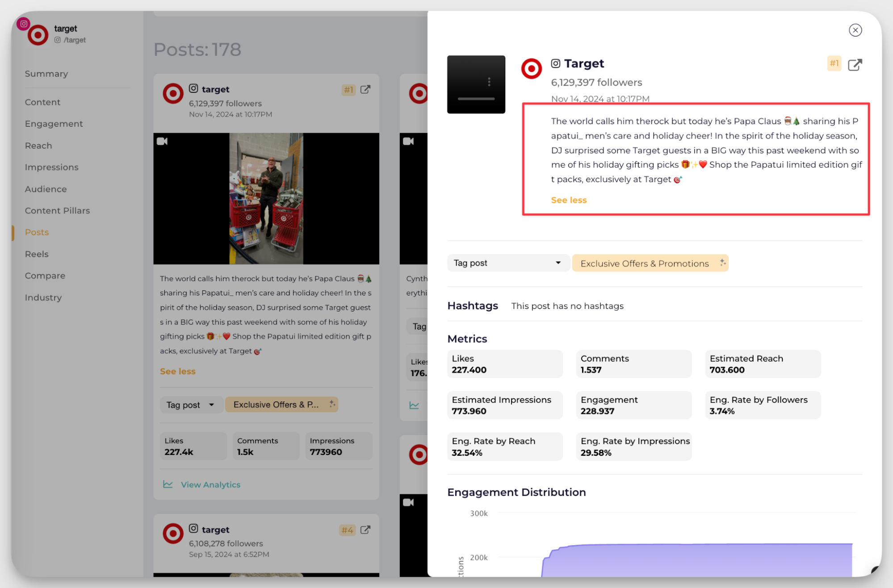The width and height of the screenshot is (893, 588).
Task: Click Target avatar on lower second-column card
Action: point(419,455)
